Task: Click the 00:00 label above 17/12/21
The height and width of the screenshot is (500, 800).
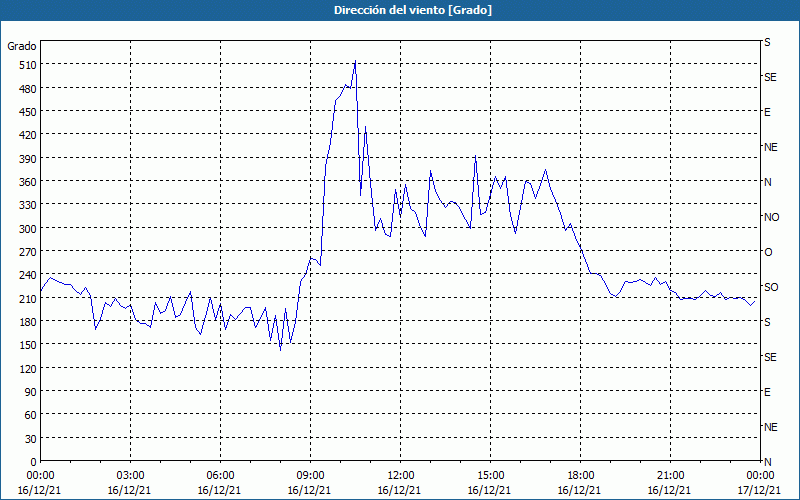Action: pyautogui.click(x=760, y=476)
